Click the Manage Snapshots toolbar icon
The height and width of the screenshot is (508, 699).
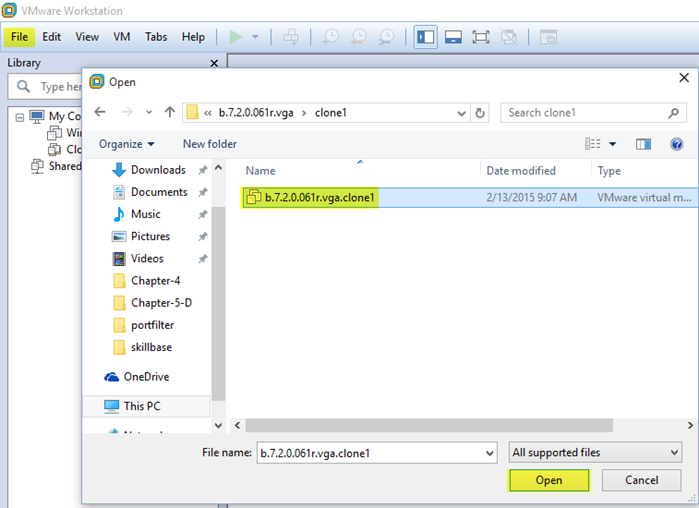tap(387, 37)
